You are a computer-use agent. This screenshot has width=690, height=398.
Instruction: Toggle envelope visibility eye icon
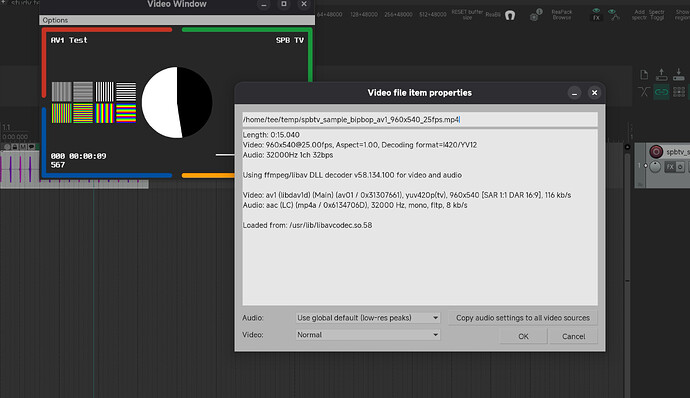[x=613, y=15]
